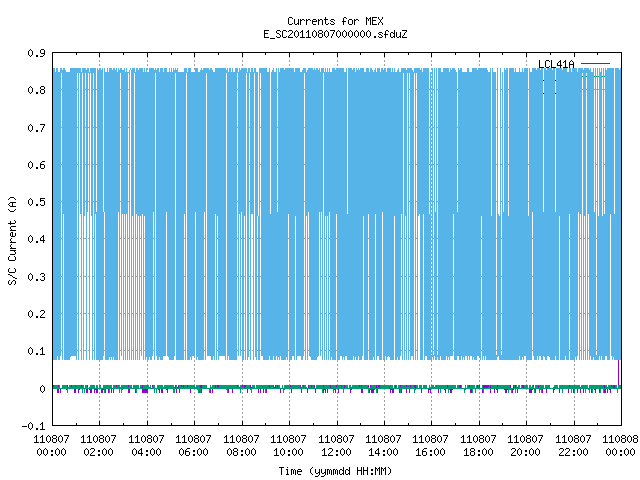Image resolution: width=640 pixels, height=480 pixels.
Task: Select the y-axis tick label '0.5'
Action: point(37,202)
